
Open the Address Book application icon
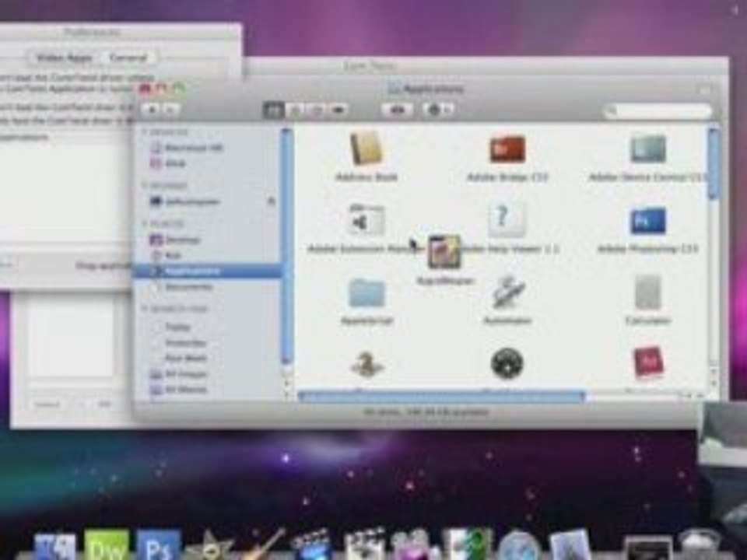pyautogui.click(x=366, y=149)
